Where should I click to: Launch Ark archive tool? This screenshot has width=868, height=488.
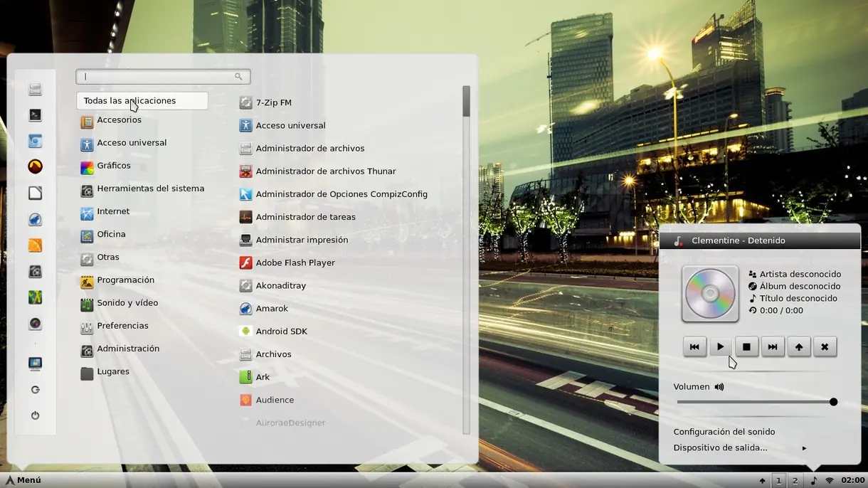pos(255,377)
